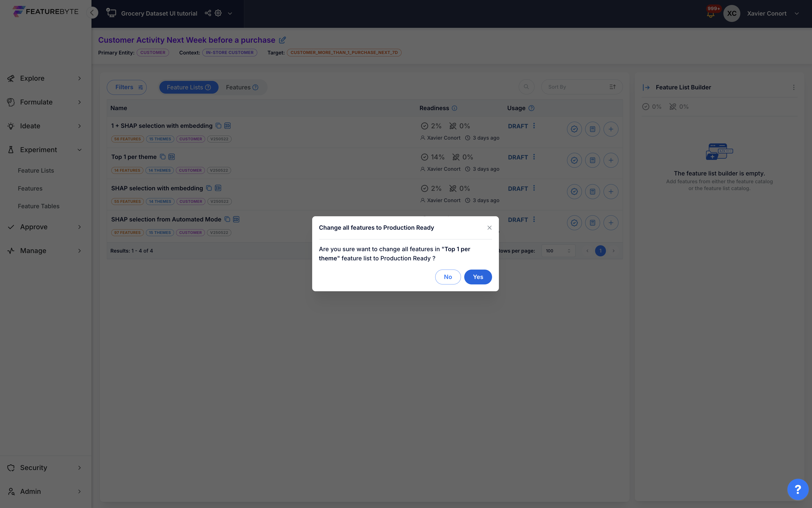Click No in the confirmation dialog
This screenshot has width=812, height=508.
[x=448, y=277]
